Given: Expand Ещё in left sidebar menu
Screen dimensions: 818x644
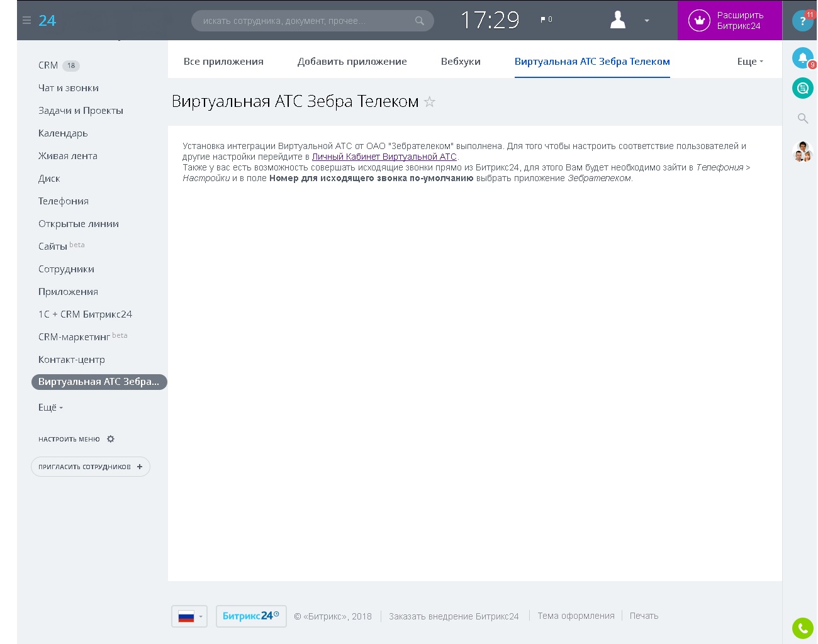Looking at the screenshot, I should (x=50, y=408).
